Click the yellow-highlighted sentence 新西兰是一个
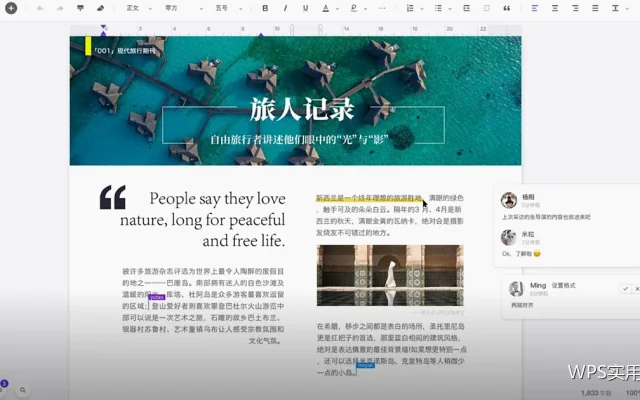 click(x=369, y=198)
